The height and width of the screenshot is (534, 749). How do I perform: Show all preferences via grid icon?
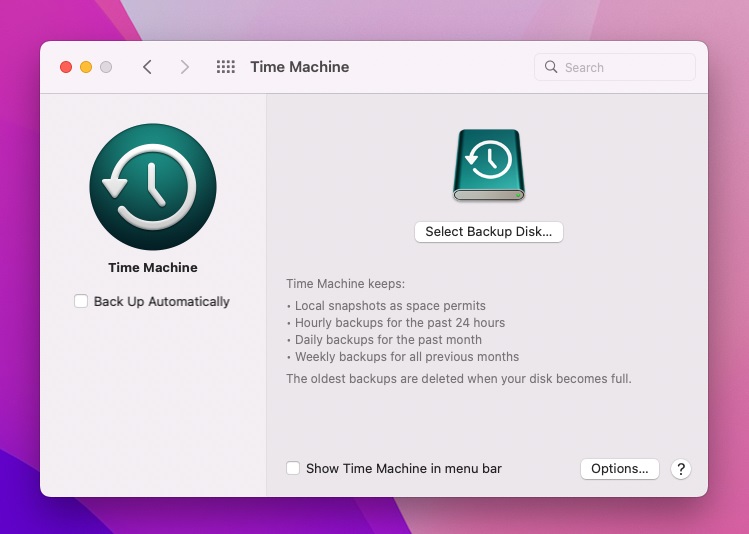click(x=226, y=67)
